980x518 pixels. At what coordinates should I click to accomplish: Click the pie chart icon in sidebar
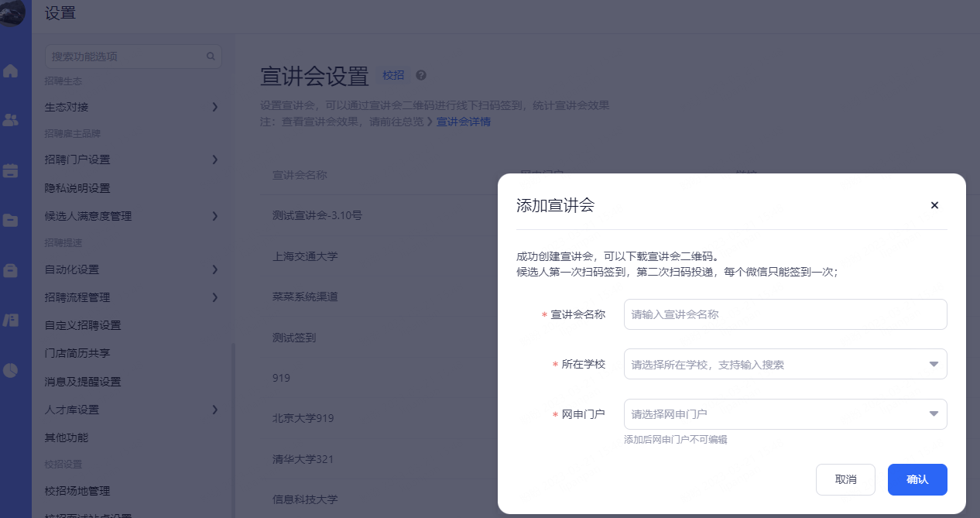(11, 370)
